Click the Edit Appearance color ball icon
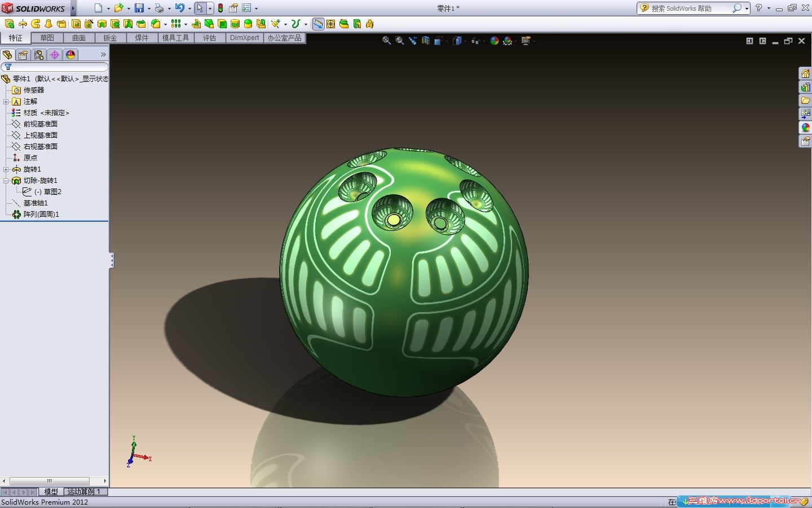 [495, 41]
